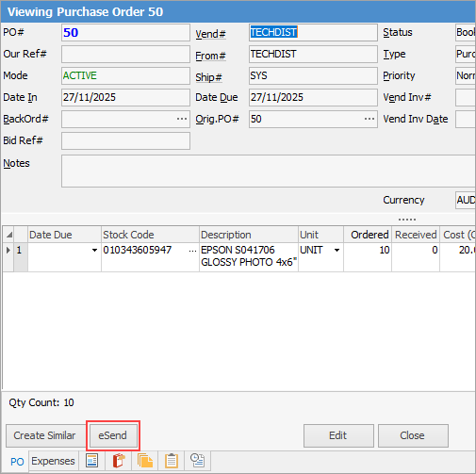This screenshot has width=476, height=474.
Task: Switch to the Expenses tab
Action: point(53,461)
